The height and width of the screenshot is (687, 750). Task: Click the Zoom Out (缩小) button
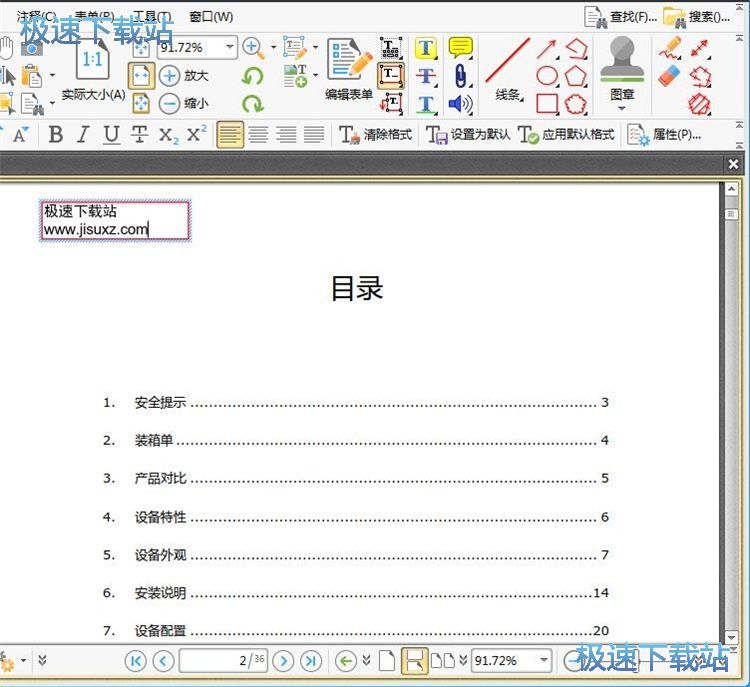pyautogui.click(x=184, y=104)
